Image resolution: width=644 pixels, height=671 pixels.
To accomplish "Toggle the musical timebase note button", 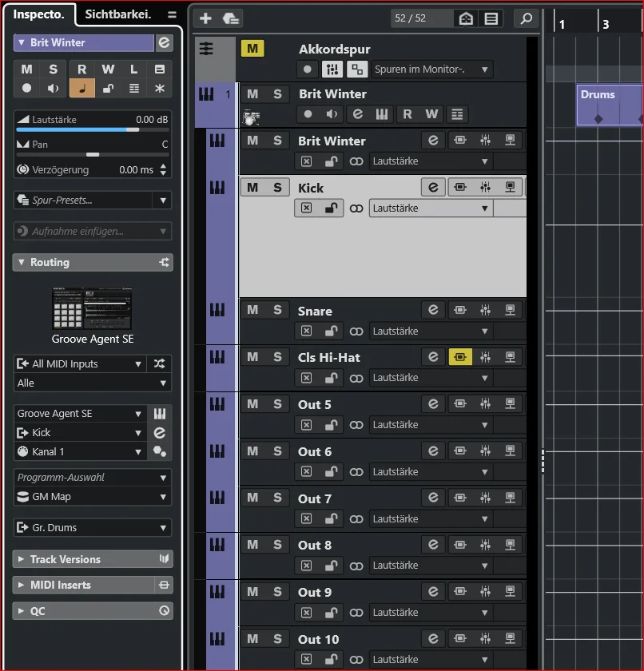I will click(82, 89).
